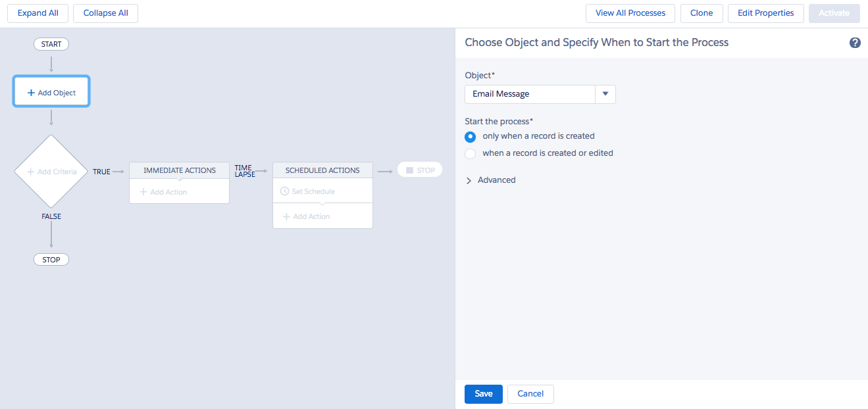Click the START node on the canvas

(x=51, y=43)
